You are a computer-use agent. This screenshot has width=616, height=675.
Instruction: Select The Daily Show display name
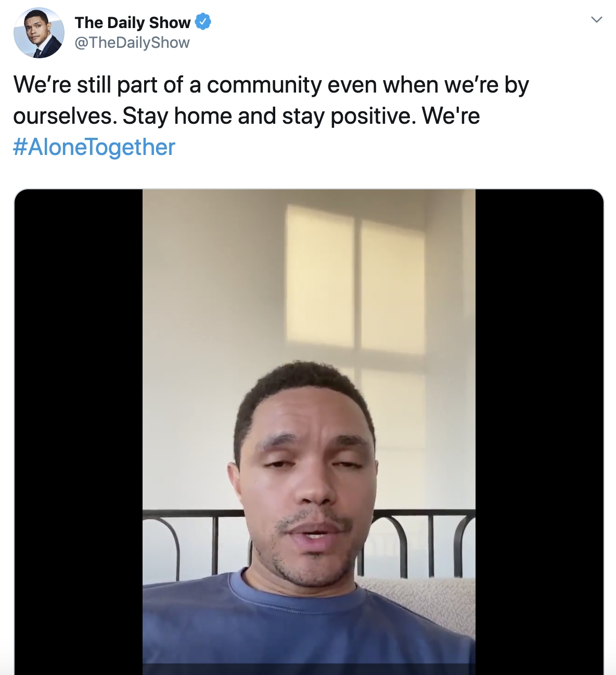[133, 22]
